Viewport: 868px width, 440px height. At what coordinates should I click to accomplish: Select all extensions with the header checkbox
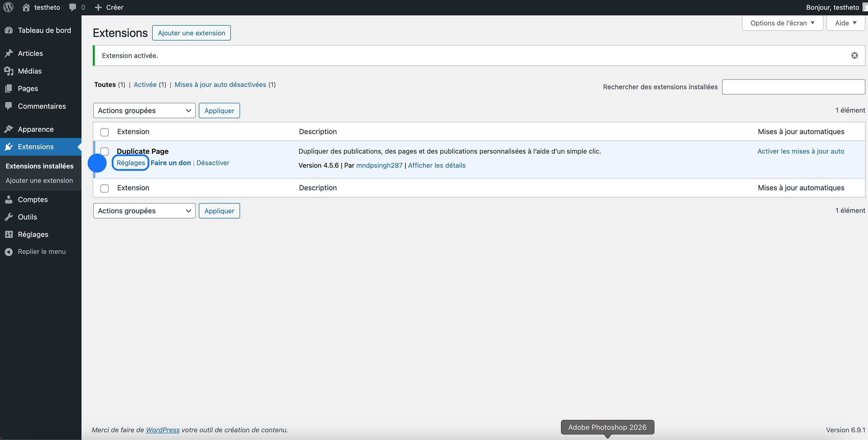[105, 132]
